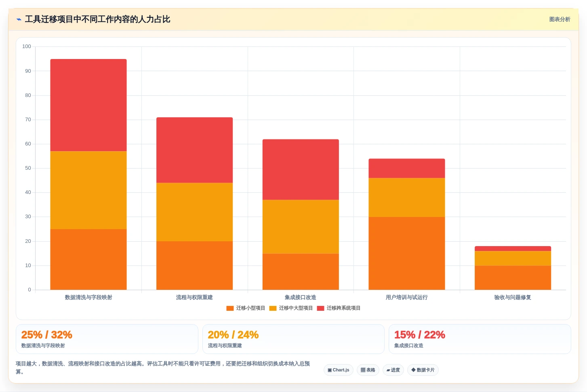Click the yellow segment of 验收与问题修复 bar

point(513,258)
